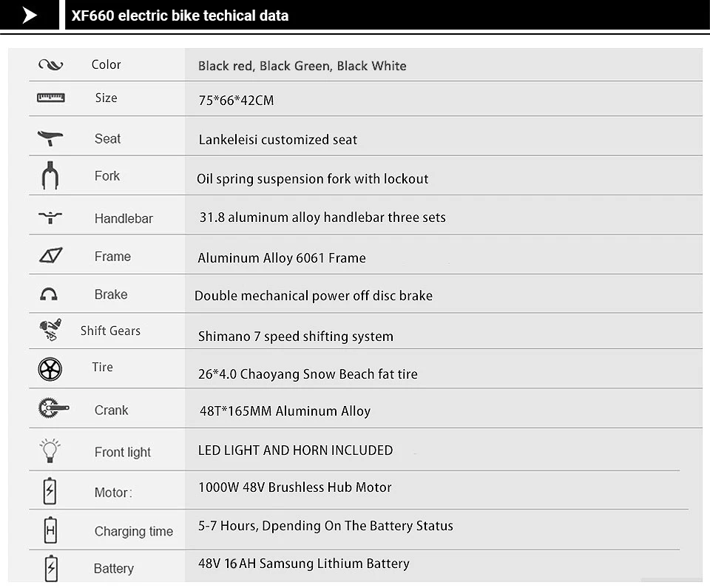Click the Fork suspension icon
710x588 pixels.
(x=50, y=175)
